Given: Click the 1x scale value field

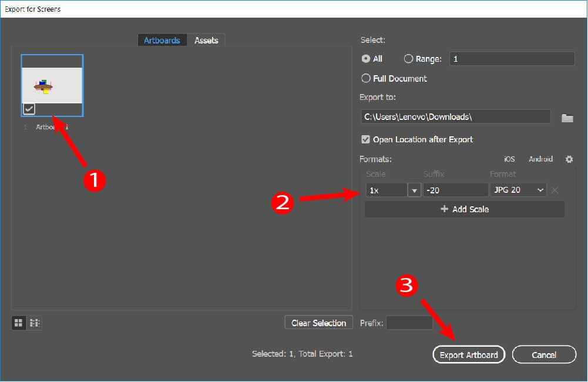Looking at the screenshot, I should pyautogui.click(x=387, y=190).
